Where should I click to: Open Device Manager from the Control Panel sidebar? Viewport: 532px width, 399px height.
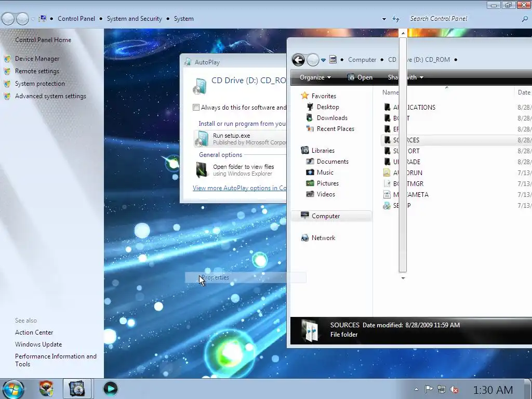37,59
